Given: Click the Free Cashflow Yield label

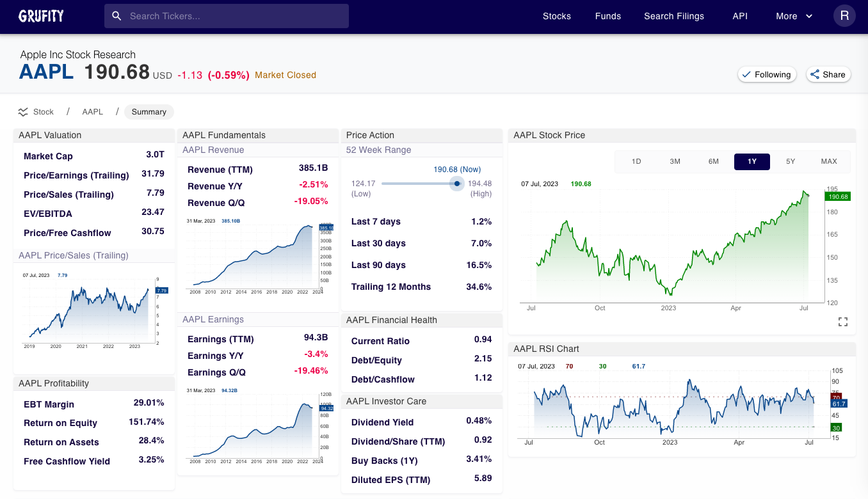Looking at the screenshot, I should 67,461.
